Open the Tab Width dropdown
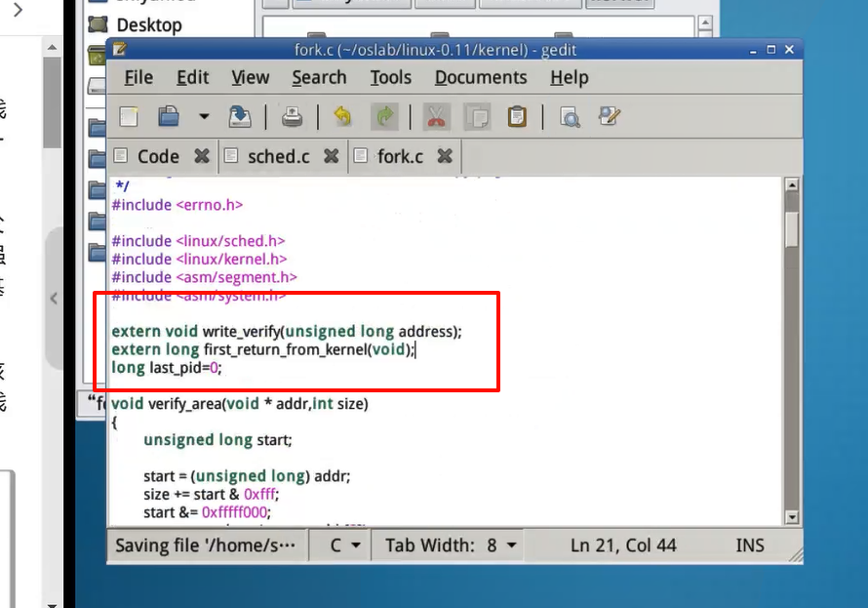The height and width of the screenshot is (608, 868). pyautogui.click(x=451, y=546)
